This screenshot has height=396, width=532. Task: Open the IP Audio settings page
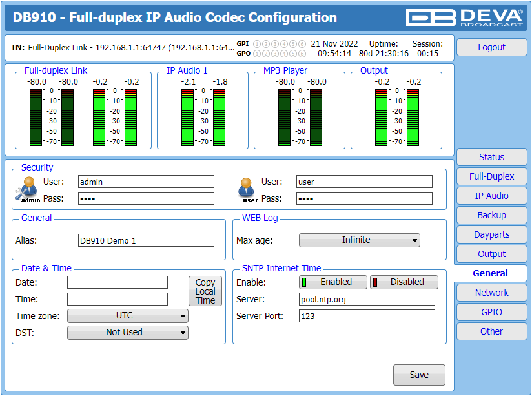coord(491,196)
